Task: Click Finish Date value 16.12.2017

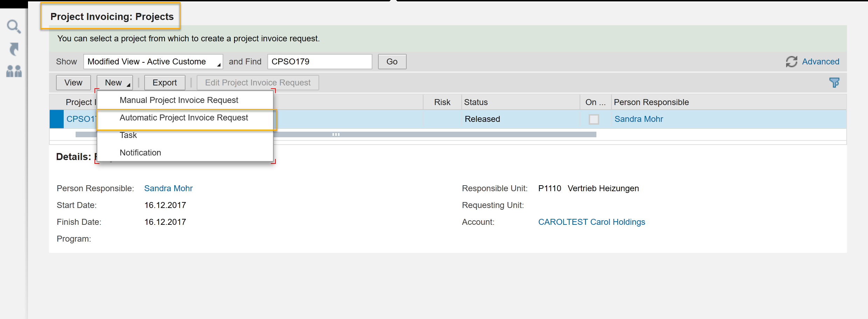Action: point(165,222)
